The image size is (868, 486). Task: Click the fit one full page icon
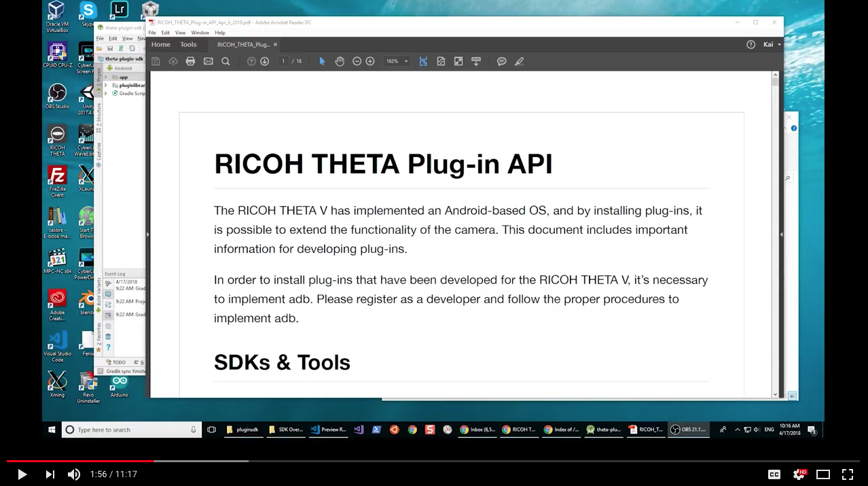(x=441, y=61)
